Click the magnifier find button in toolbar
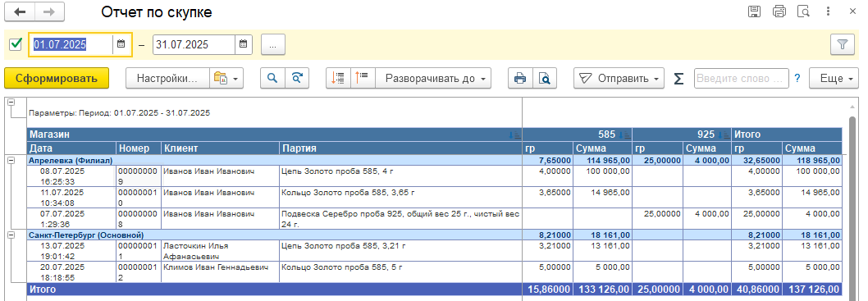Screen dimensions: 868x301 (272, 78)
